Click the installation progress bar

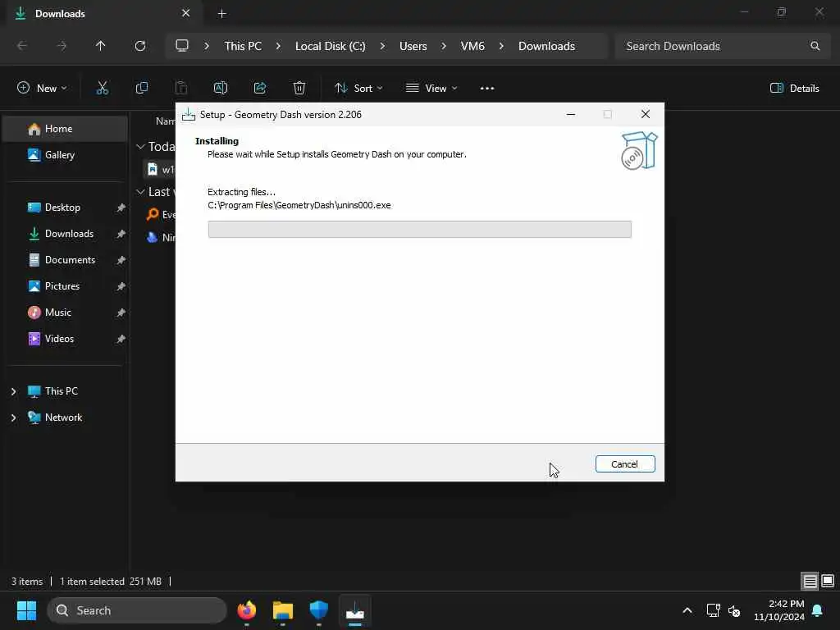pyautogui.click(x=419, y=230)
